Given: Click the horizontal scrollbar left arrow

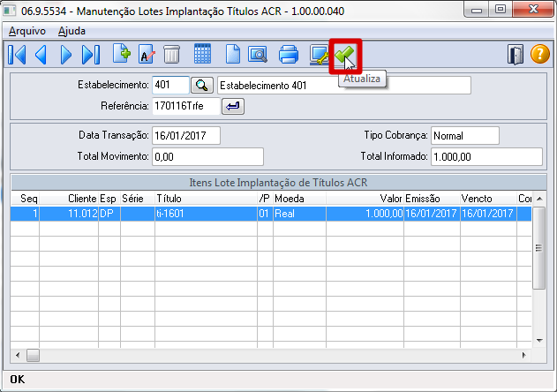Looking at the screenshot, I should click(x=18, y=355).
